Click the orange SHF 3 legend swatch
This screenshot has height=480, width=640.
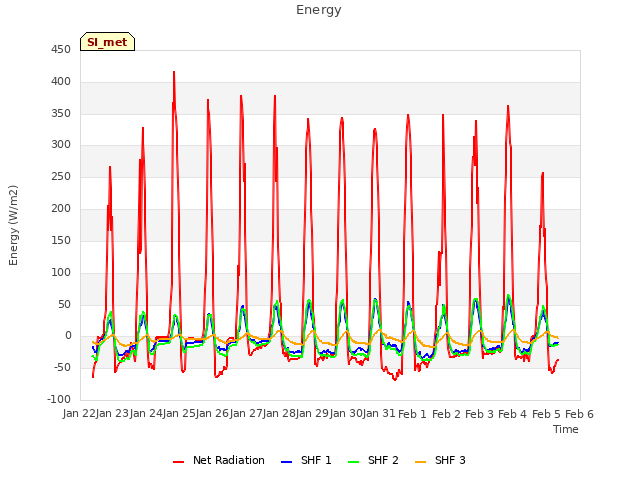420,462
